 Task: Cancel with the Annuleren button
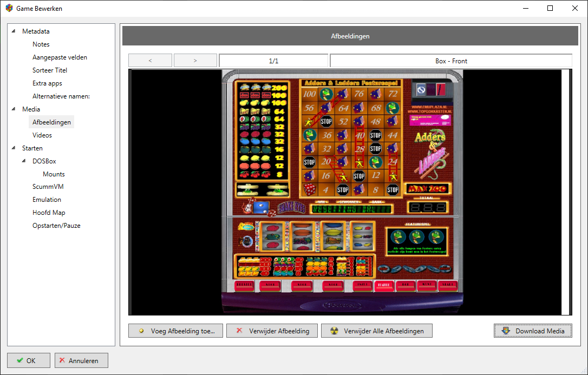tap(81, 360)
